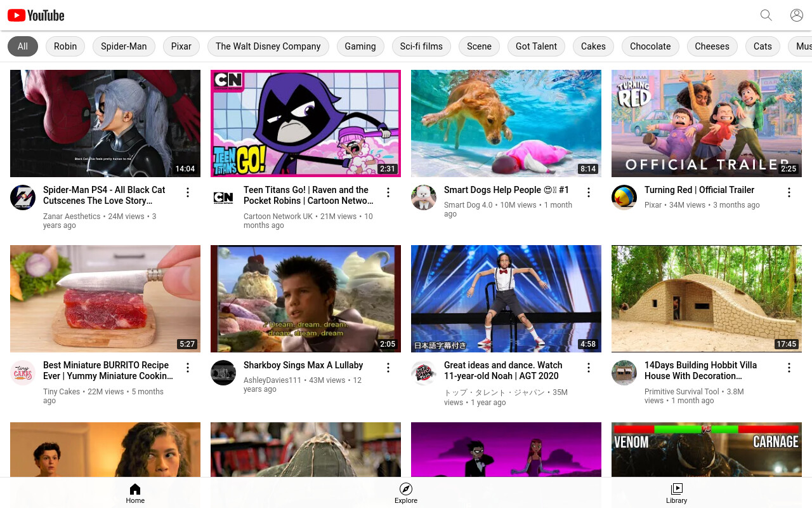Image resolution: width=812 pixels, height=508 pixels.
Task: Open Tiny Cakes channel avatar
Action: pos(23,373)
